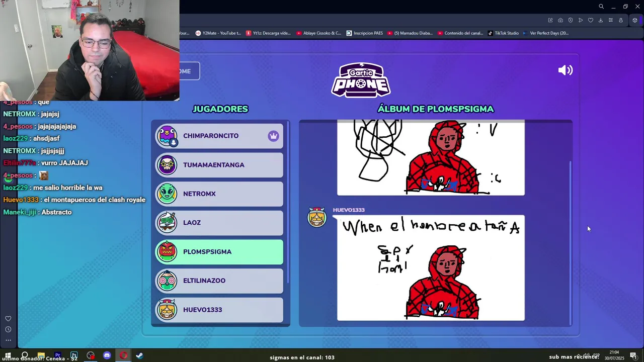
Task: Open the TikTok Studio bookmark
Action: coord(503,33)
